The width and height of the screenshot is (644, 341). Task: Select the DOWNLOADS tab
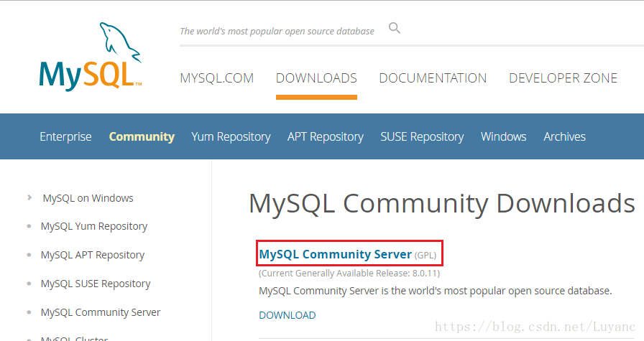click(316, 78)
